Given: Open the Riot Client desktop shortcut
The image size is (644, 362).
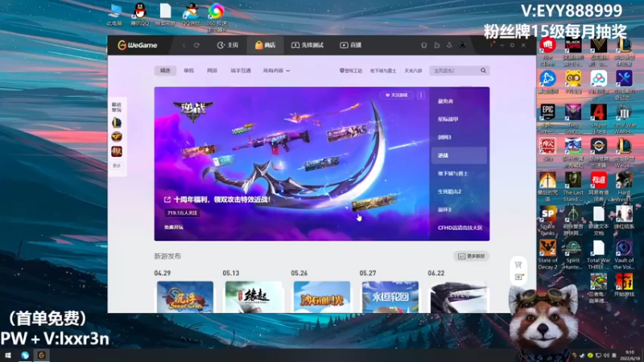Looking at the screenshot, I should 547,51.
